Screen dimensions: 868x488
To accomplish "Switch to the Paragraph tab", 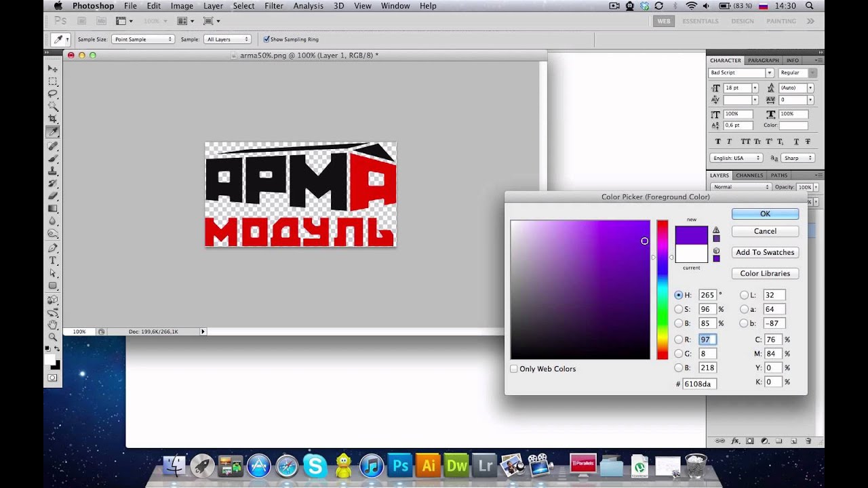I will pos(764,60).
